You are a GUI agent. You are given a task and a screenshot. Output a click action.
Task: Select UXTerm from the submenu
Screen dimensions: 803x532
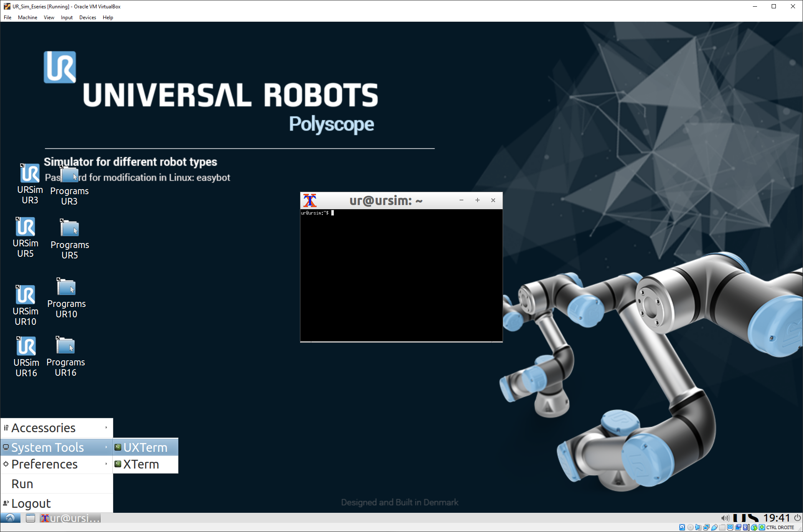click(x=145, y=447)
